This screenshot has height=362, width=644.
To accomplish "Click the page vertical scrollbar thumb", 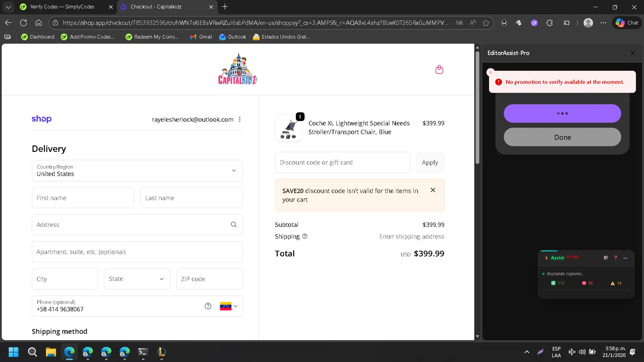I will 477,107.
